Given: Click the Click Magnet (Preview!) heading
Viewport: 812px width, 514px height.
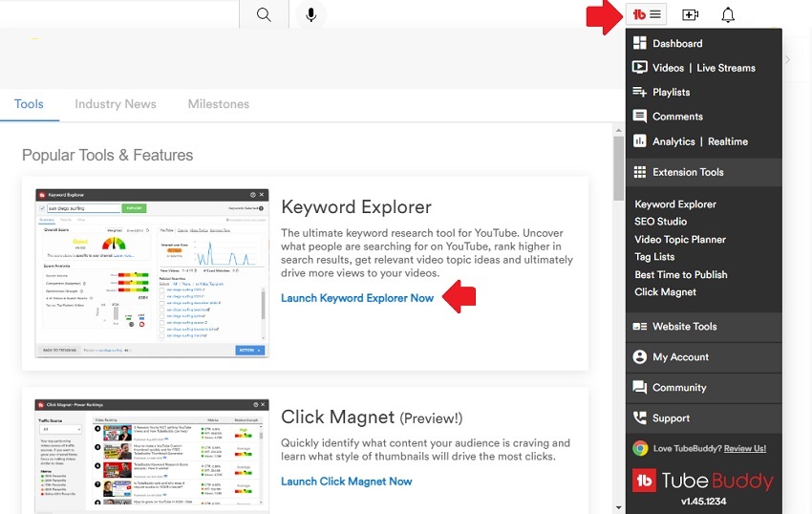Looking at the screenshot, I should (x=372, y=418).
